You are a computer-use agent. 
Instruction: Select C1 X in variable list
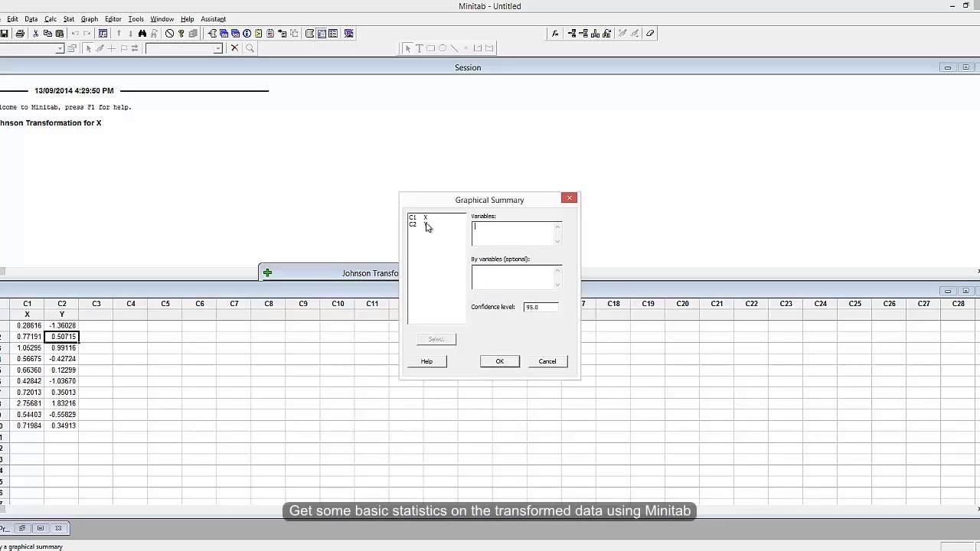(418, 217)
